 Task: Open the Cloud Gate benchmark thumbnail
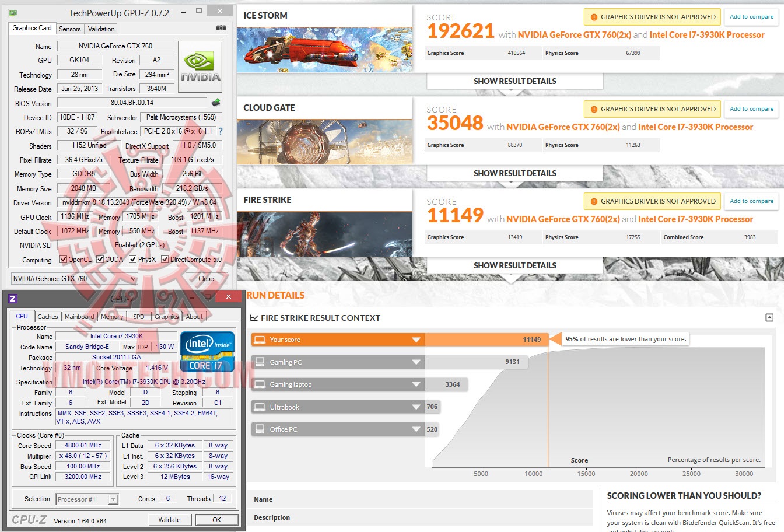[x=325, y=142]
